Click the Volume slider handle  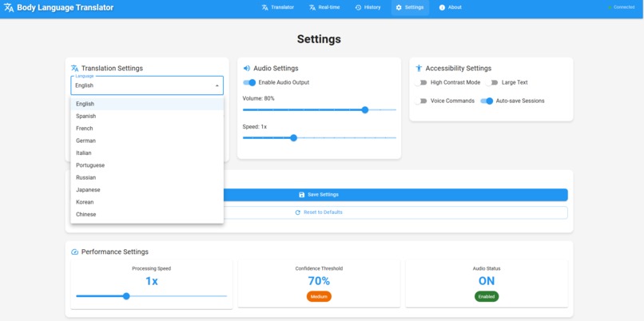[x=364, y=109]
